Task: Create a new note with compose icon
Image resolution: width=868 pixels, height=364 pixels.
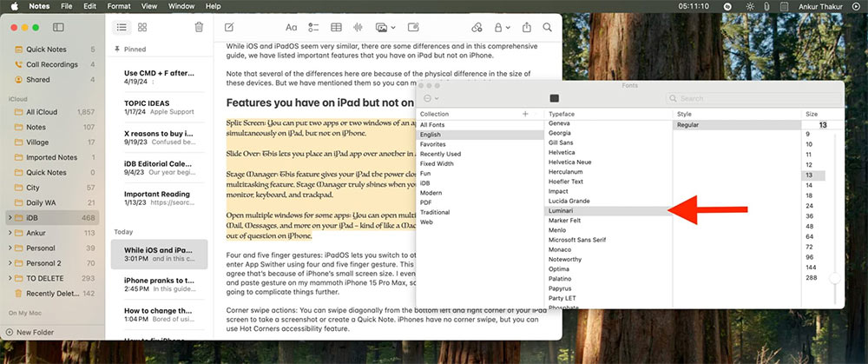Action: pyautogui.click(x=228, y=27)
